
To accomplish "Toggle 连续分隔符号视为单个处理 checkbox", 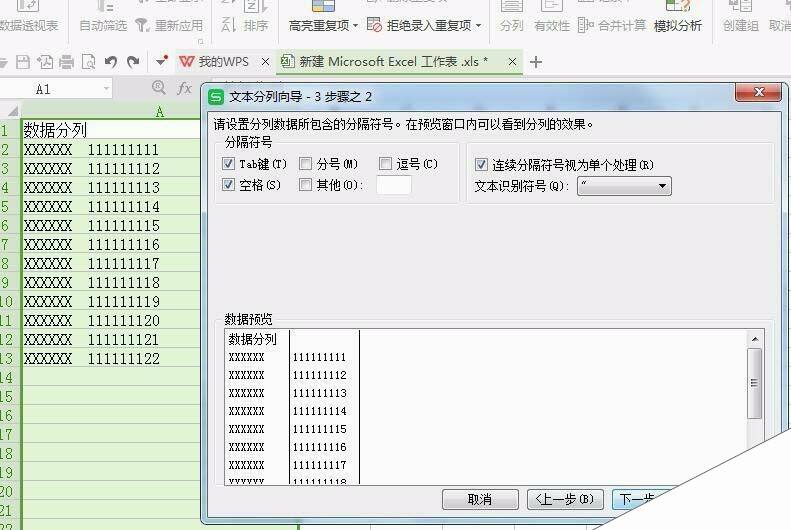I will point(481,164).
